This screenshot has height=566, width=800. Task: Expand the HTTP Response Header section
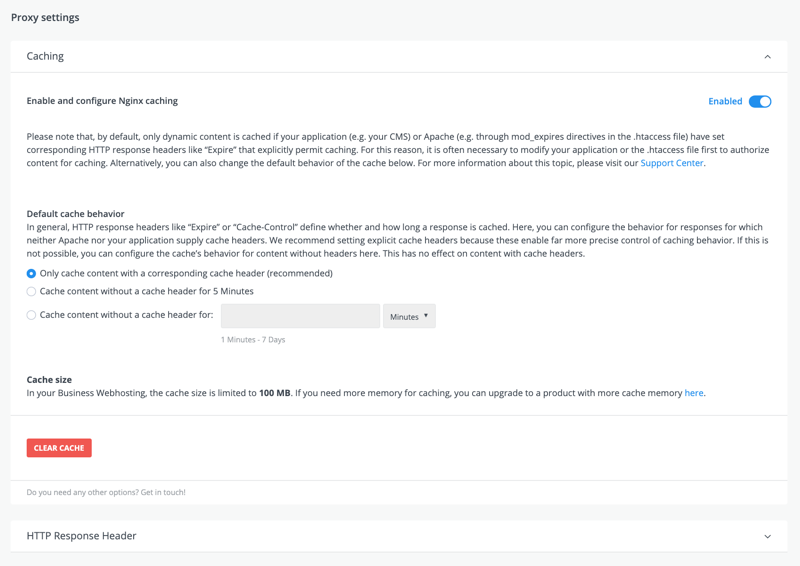[x=767, y=536]
